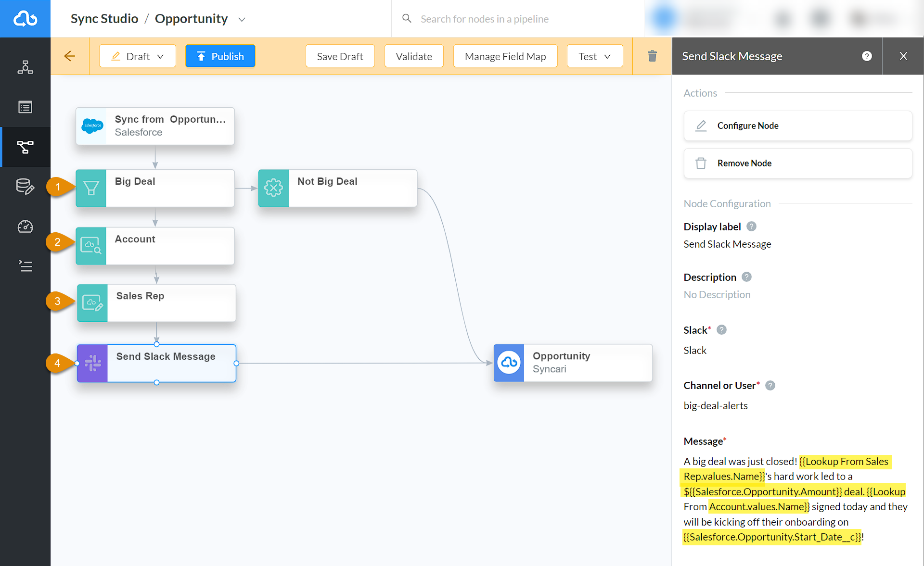This screenshot has width=924, height=566.
Task: Click the No Description placeholder text
Action: point(717,295)
